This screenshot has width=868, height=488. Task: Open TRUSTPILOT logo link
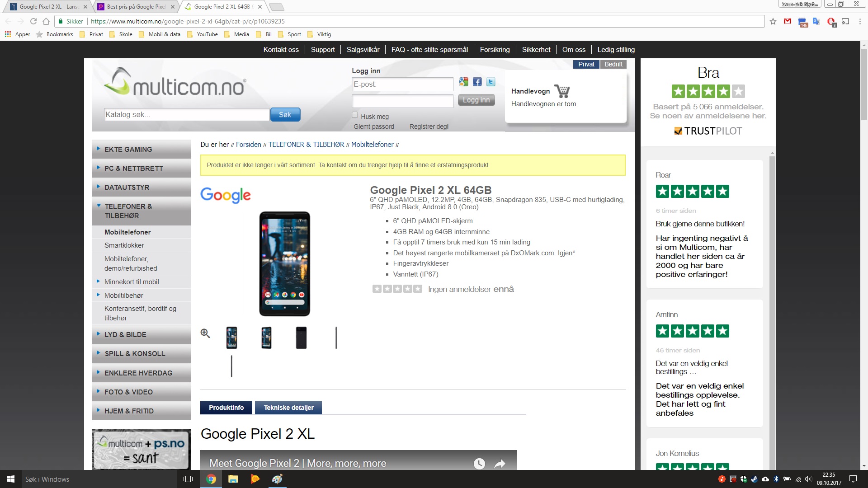[x=708, y=131]
